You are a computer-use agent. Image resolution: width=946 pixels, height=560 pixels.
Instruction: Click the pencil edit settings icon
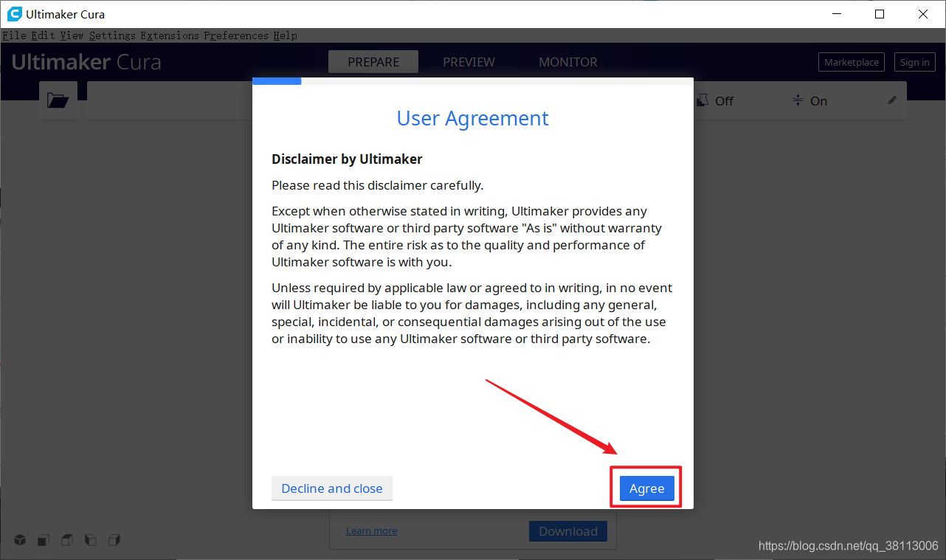pyautogui.click(x=892, y=100)
